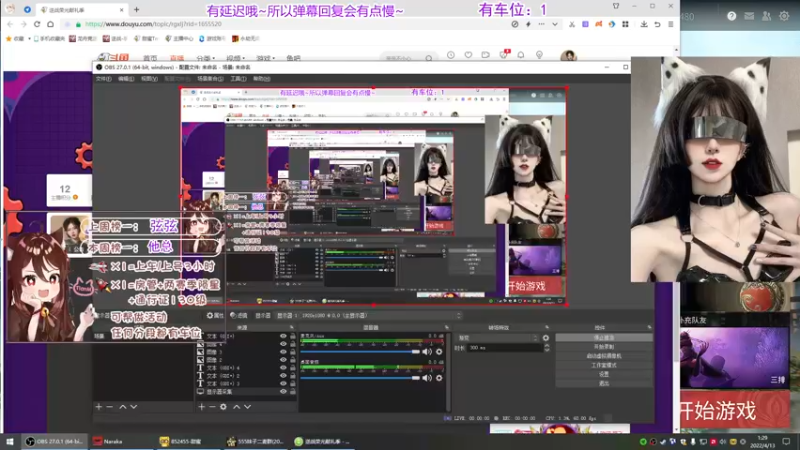Click the transition duration input field
800x450 pixels.
(x=505, y=347)
